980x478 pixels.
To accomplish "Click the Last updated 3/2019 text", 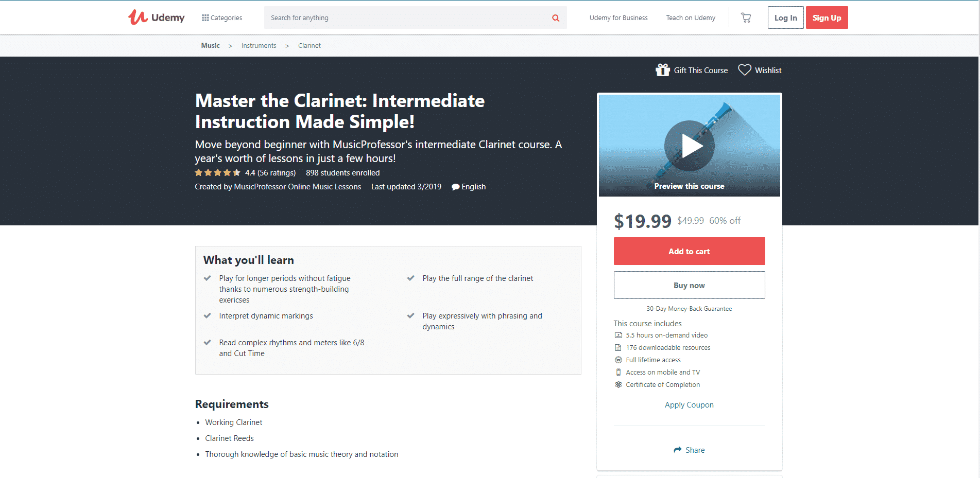I will [406, 187].
